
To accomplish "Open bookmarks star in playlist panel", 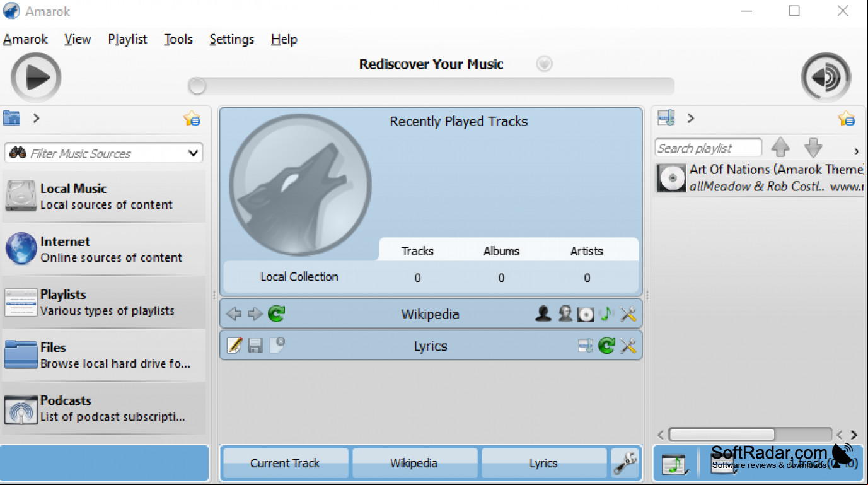I will click(846, 118).
